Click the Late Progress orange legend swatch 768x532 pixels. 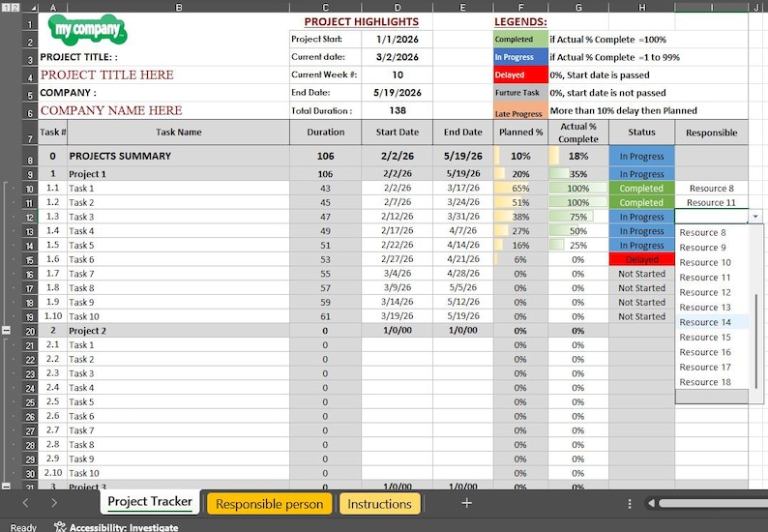[x=520, y=110]
